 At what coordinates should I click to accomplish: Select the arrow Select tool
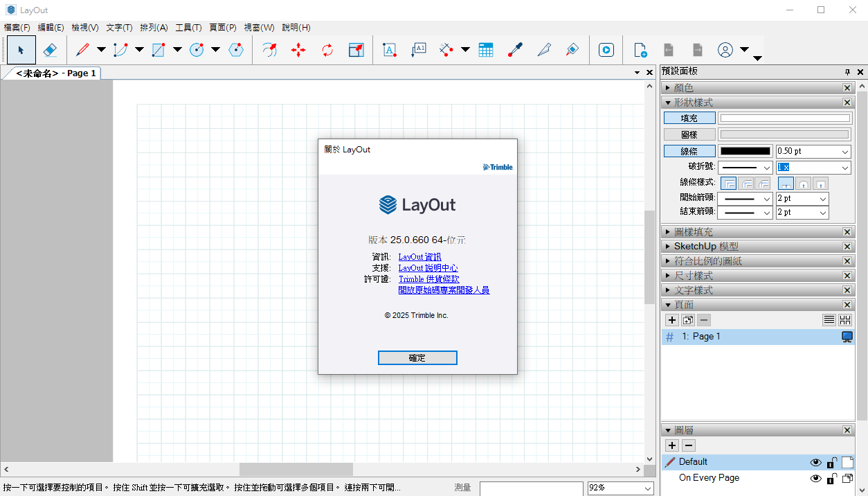(x=21, y=50)
